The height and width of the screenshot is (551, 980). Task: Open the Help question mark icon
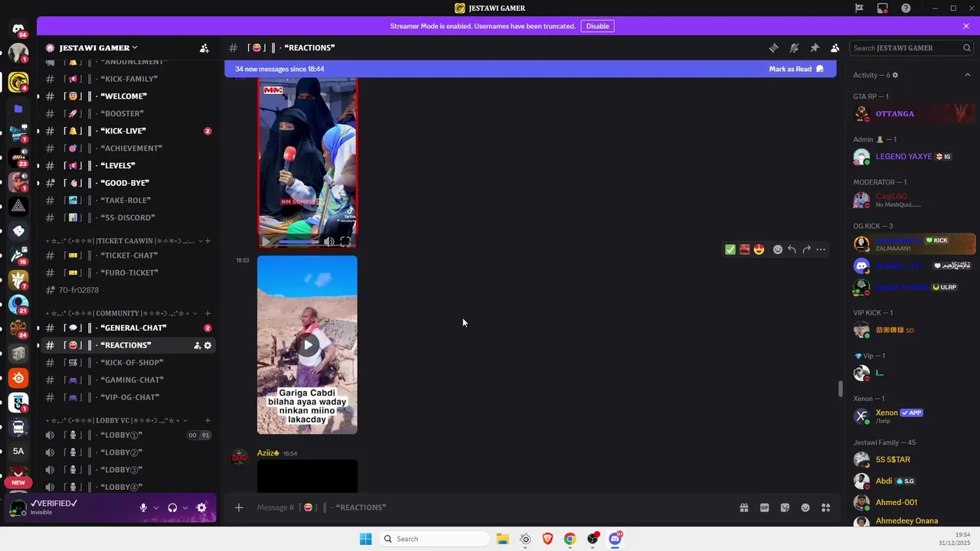906,8
